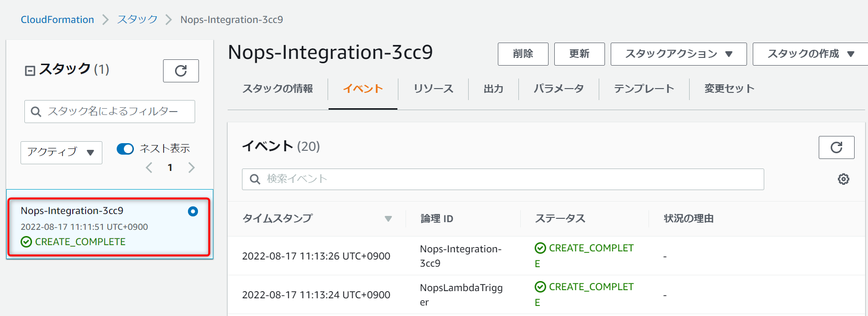Screen dimensions: 868x316
Task: Go to next page of stacks
Action: 191,168
